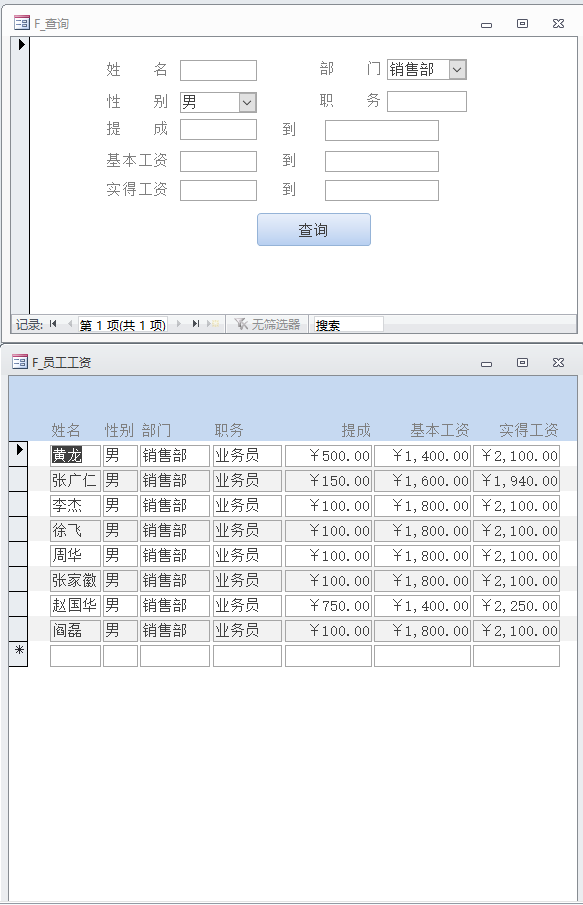This screenshot has height=905, width=583.
Task: Select 赵国华 name cell in table
Action: (x=75, y=605)
